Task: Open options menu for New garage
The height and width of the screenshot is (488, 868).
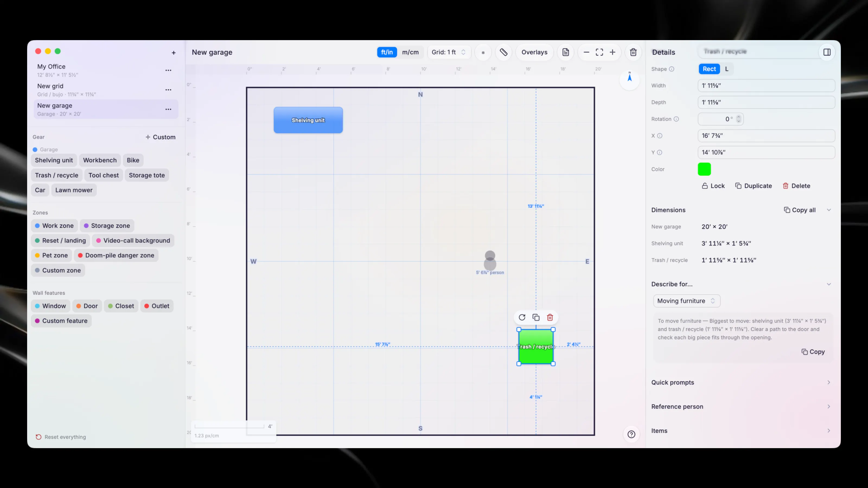Action: pyautogui.click(x=168, y=110)
